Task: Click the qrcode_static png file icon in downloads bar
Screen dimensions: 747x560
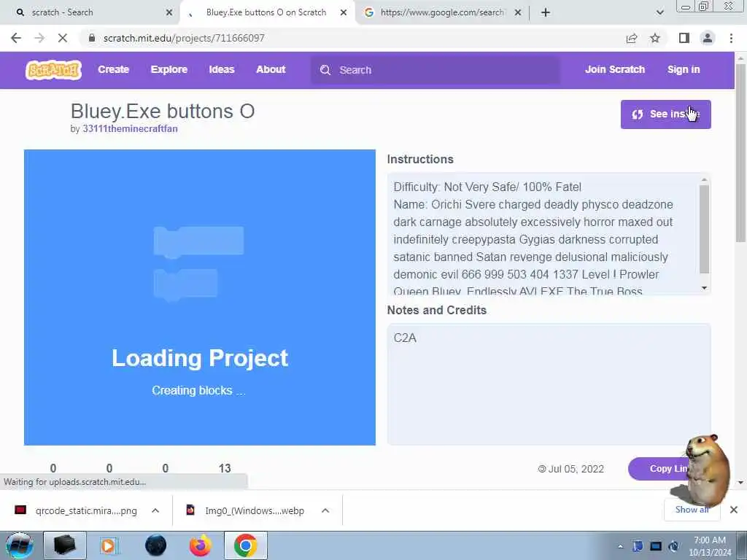Action: [x=20, y=510]
